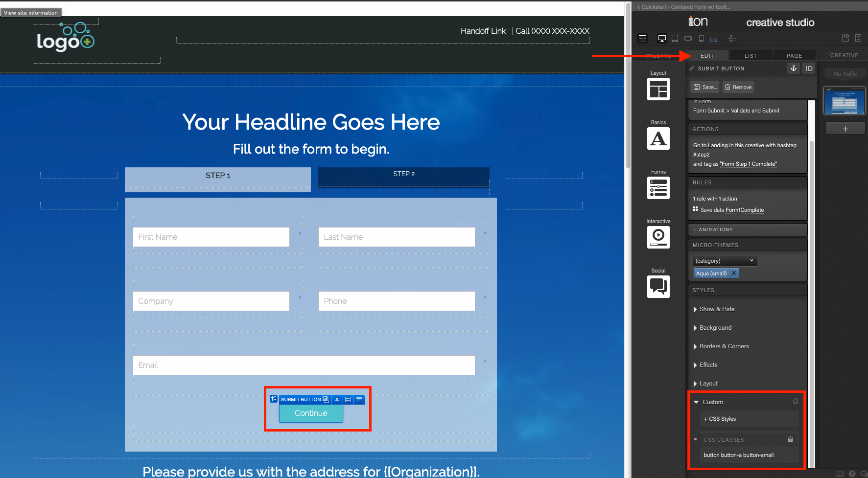Open the CREATIVE panel tab
868x478 pixels.
(844, 55)
